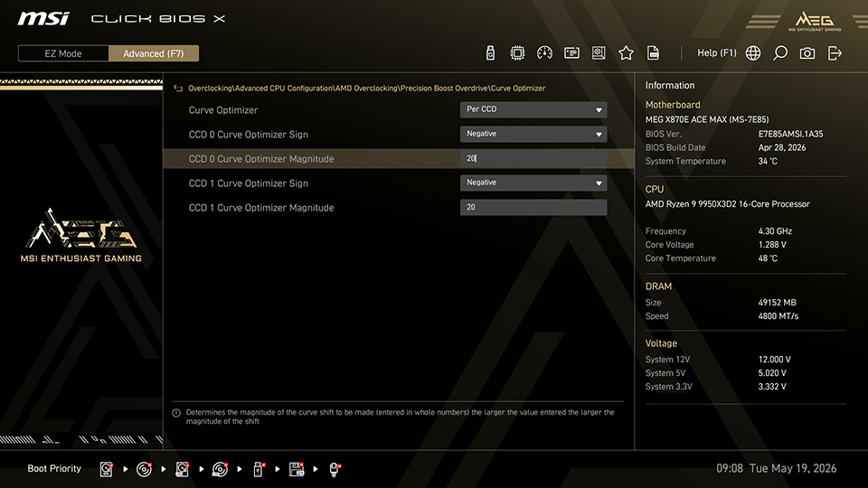Viewport: 868px width, 488px height.
Task: Click the 4.30 GHz frequency value
Action: pos(775,231)
